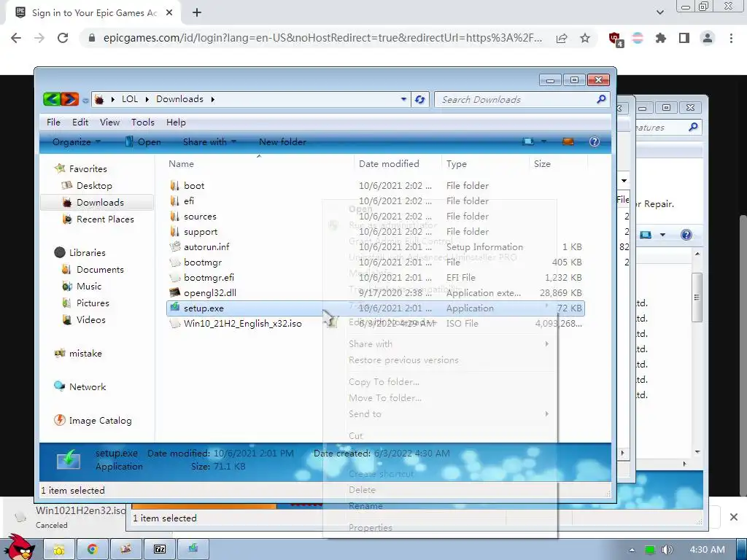Open the Views options dropdown arrow
The height and width of the screenshot is (560, 747).
[x=543, y=141]
